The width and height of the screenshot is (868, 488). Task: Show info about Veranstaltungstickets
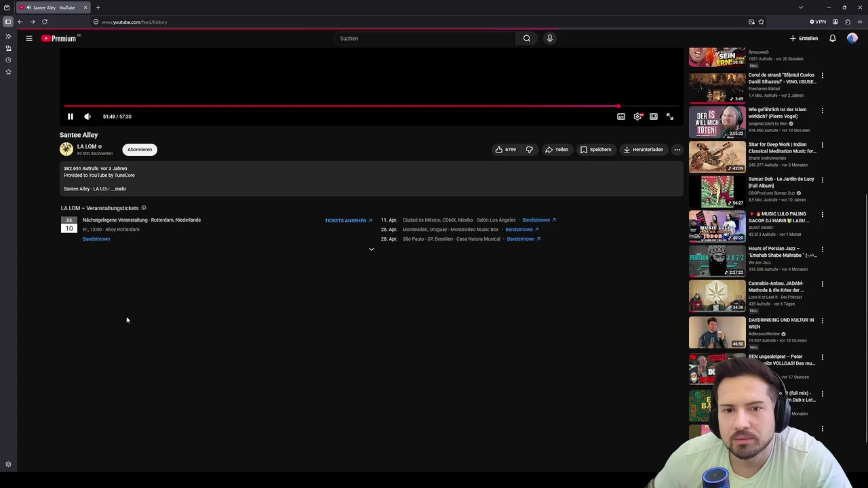[144, 208]
